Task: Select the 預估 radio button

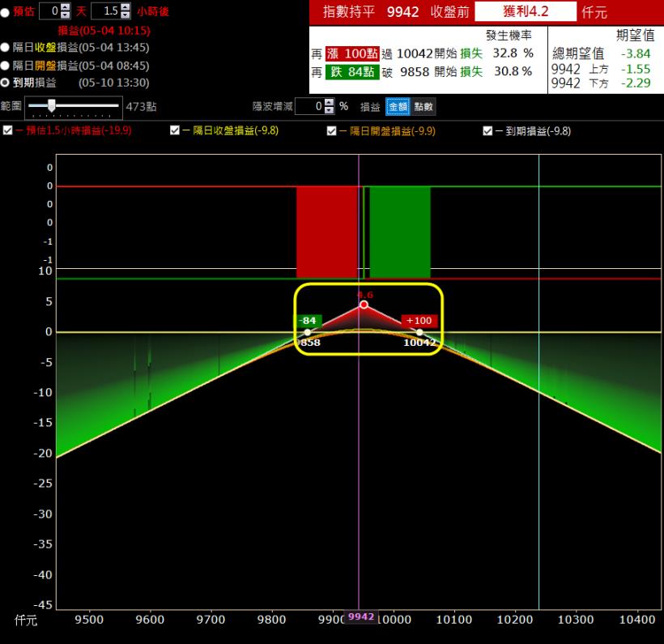Action: (6, 12)
